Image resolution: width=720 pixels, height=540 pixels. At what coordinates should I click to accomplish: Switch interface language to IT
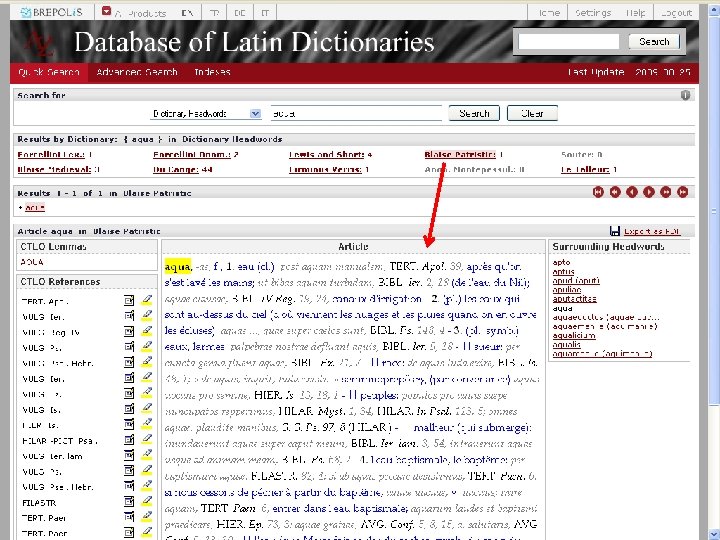(265, 13)
